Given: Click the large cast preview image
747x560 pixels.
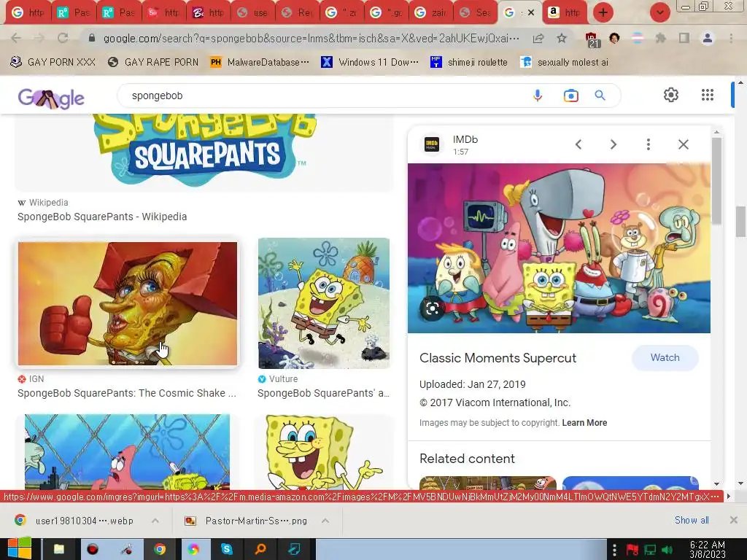Looking at the screenshot, I should coord(559,248).
